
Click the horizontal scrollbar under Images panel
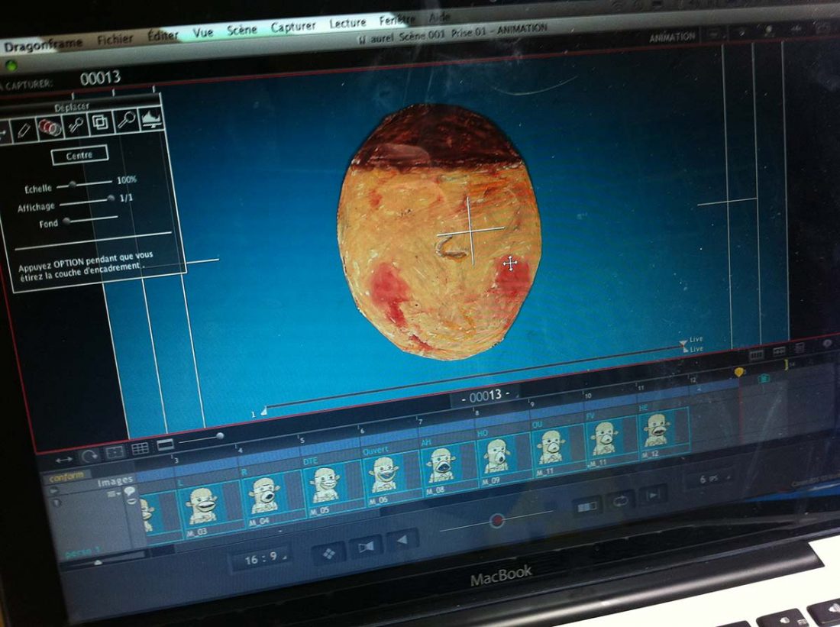[x=103, y=558]
